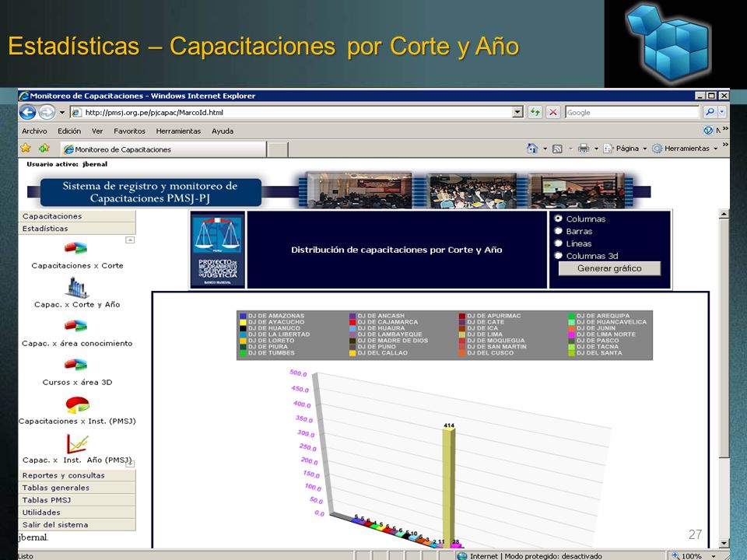Expand the Print button dropdown arrow
Viewport: 747px width, 560px height.
pos(596,149)
